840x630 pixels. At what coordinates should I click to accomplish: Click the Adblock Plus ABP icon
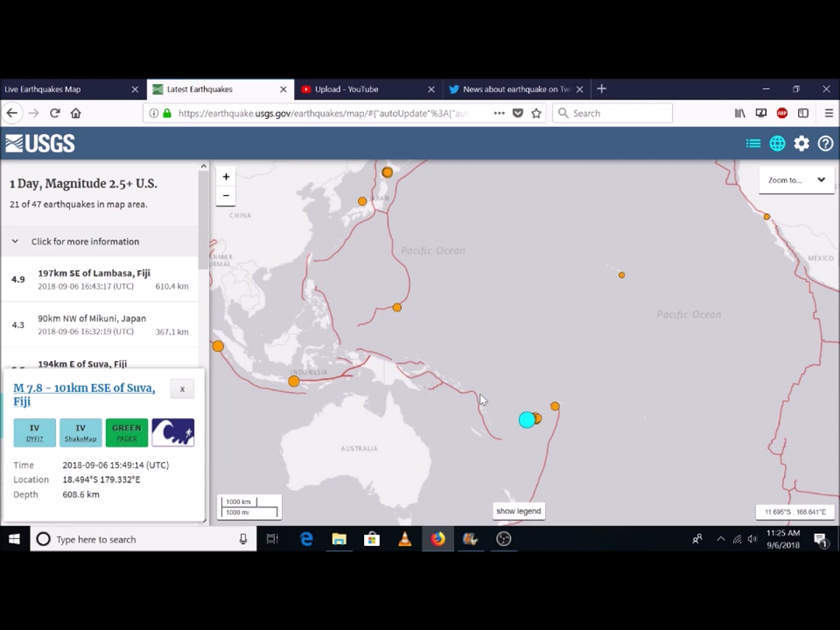pos(782,113)
